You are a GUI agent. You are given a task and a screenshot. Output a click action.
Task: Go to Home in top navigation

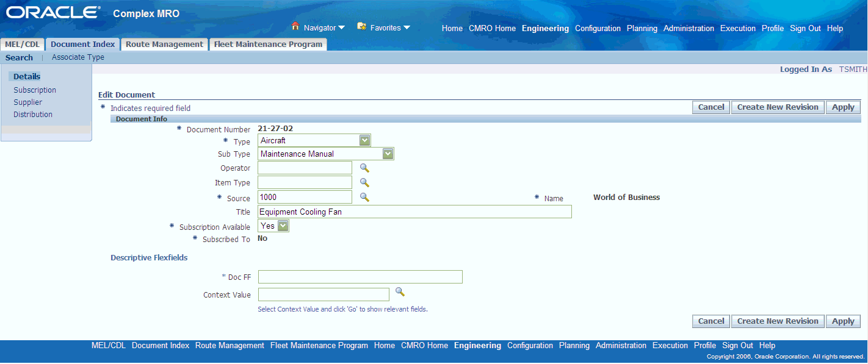[x=452, y=29]
